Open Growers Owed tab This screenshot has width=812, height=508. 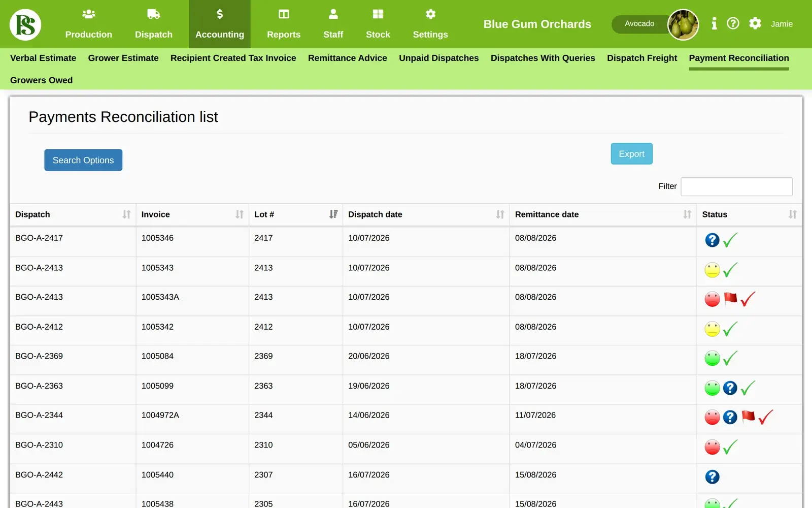pyautogui.click(x=41, y=80)
